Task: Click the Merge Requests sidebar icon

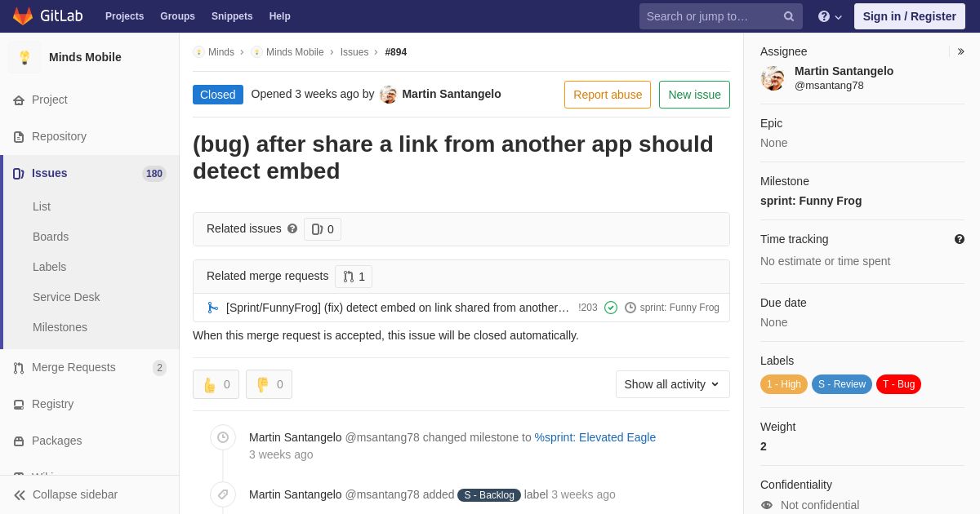Action: (x=19, y=368)
